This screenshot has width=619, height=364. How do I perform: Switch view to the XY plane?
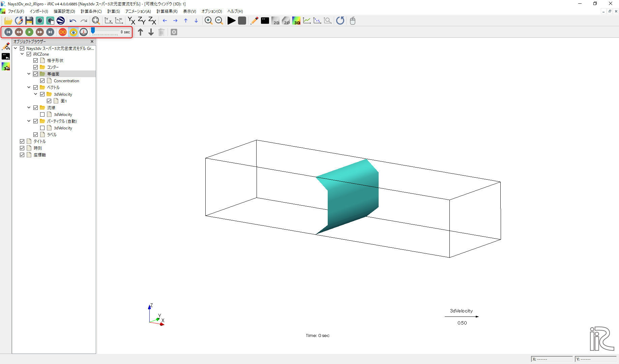131,21
